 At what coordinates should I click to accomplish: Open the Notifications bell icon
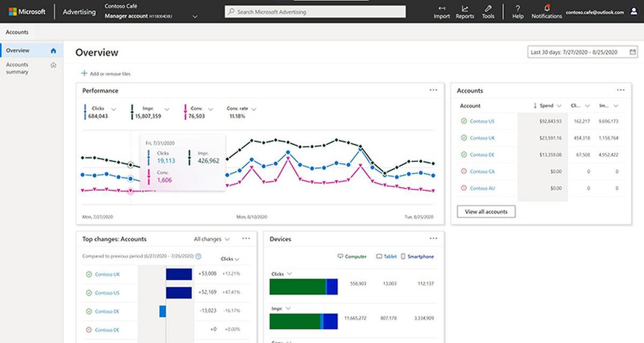546,8
